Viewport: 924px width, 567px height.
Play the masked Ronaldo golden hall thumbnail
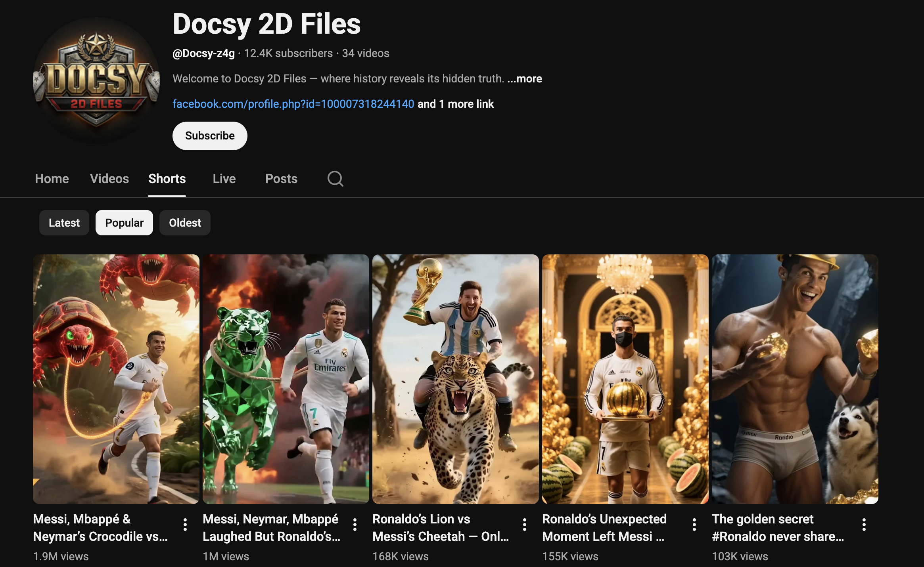click(x=625, y=379)
